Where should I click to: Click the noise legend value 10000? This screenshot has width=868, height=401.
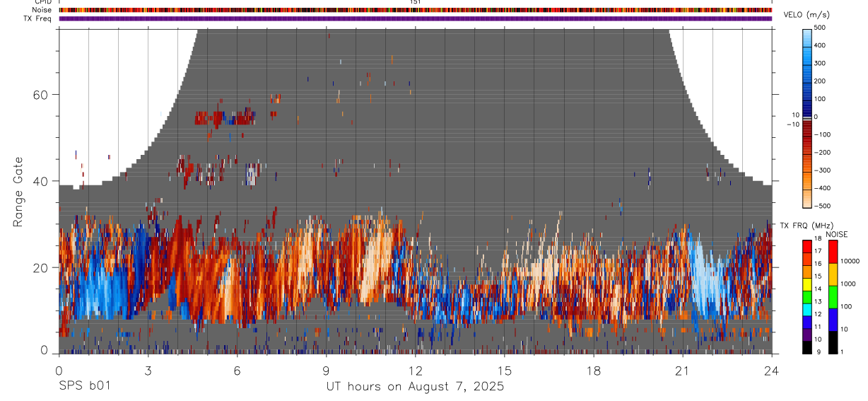tap(850, 261)
